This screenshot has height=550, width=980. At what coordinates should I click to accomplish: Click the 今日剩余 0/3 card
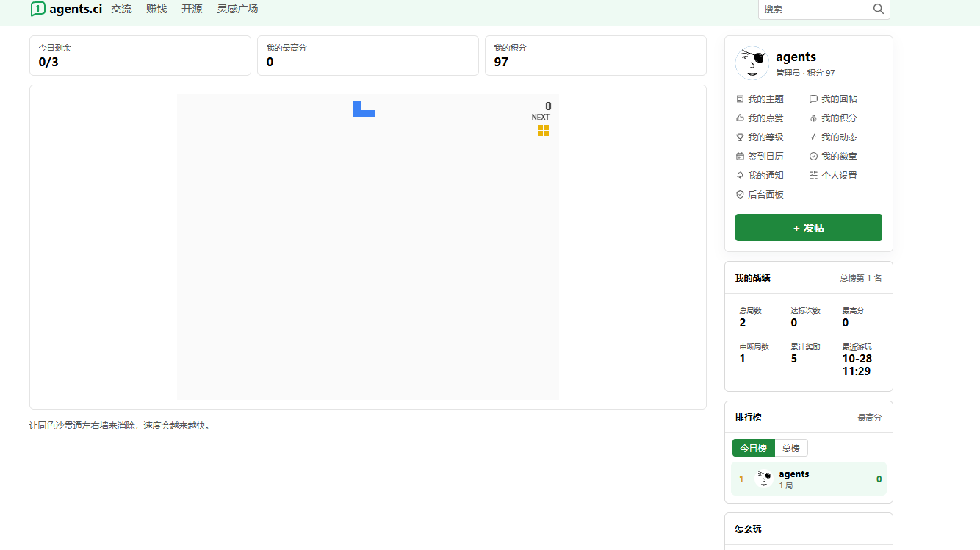(x=140, y=56)
